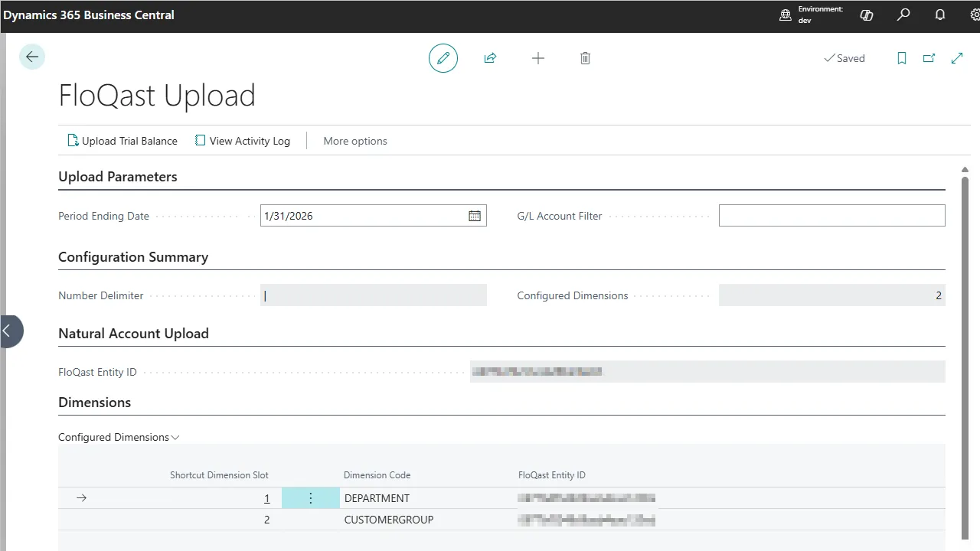Go back using the arrow button
This screenshot has height=551, width=980.
coord(32,57)
